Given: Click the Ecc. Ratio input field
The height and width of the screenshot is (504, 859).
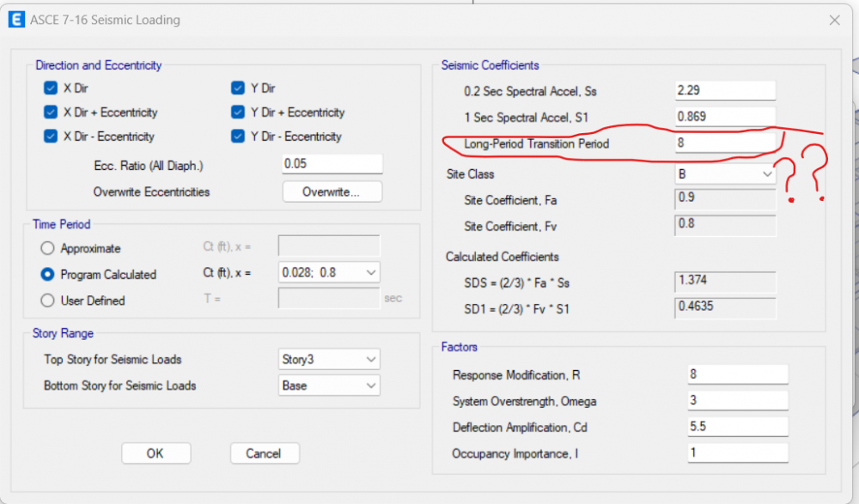Looking at the screenshot, I should pyautogui.click(x=332, y=164).
